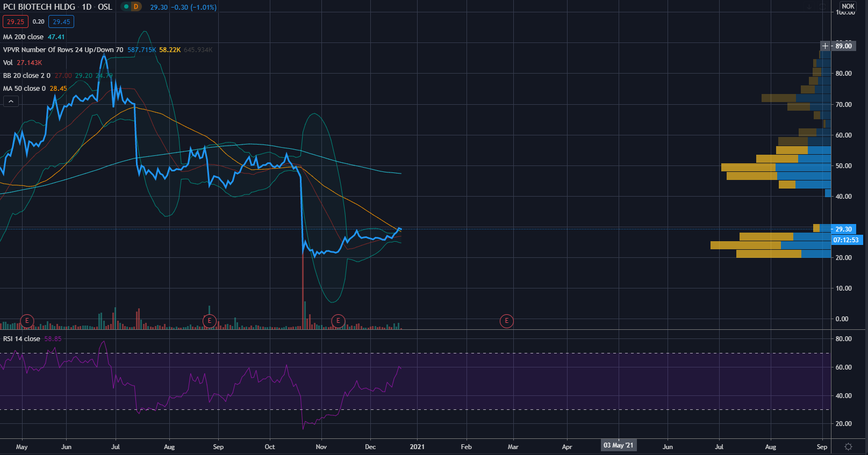Open the earnings E marker near December
This screenshot has height=455, width=868.
338,321
